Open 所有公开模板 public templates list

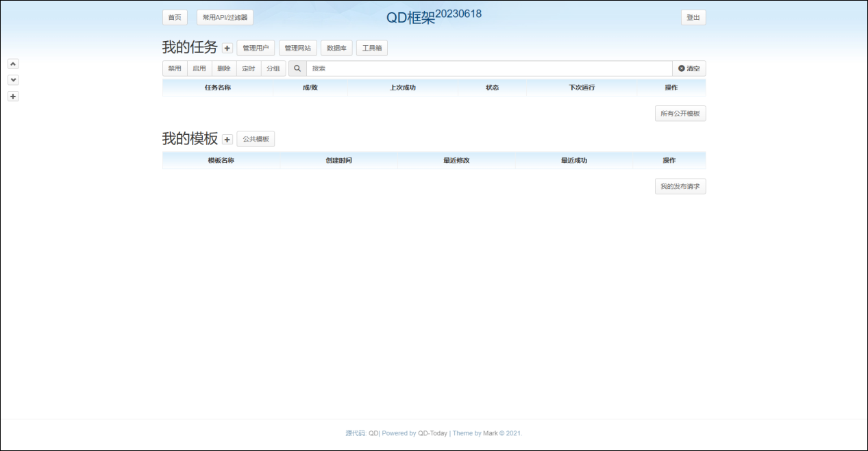[680, 114]
